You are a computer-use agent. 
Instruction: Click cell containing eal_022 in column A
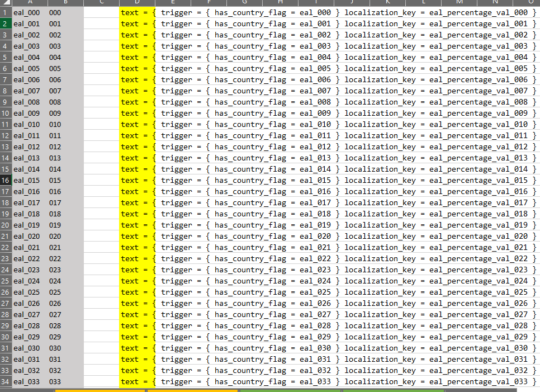coord(30,259)
